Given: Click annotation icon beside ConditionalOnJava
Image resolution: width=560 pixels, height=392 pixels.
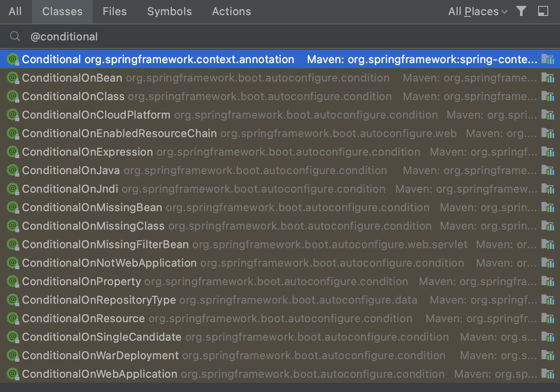Looking at the screenshot, I should click(x=13, y=170).
